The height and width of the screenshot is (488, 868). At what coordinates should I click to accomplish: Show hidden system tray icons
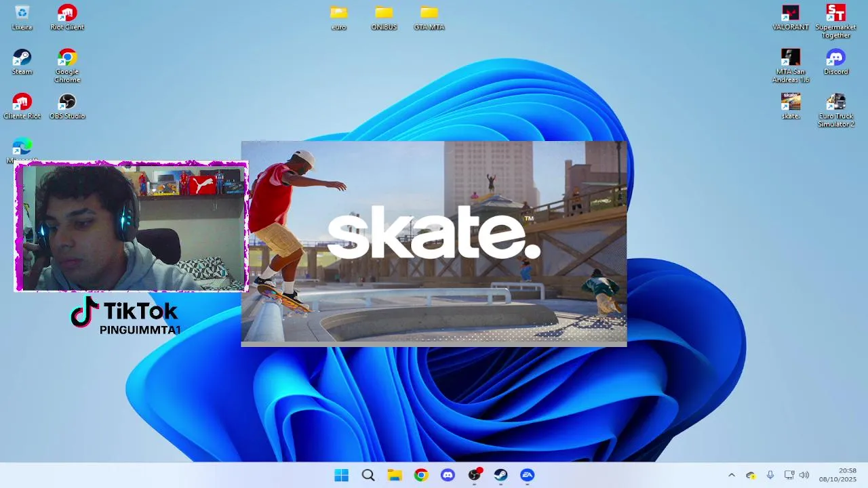pyautogui.click(x=732, y=475)
